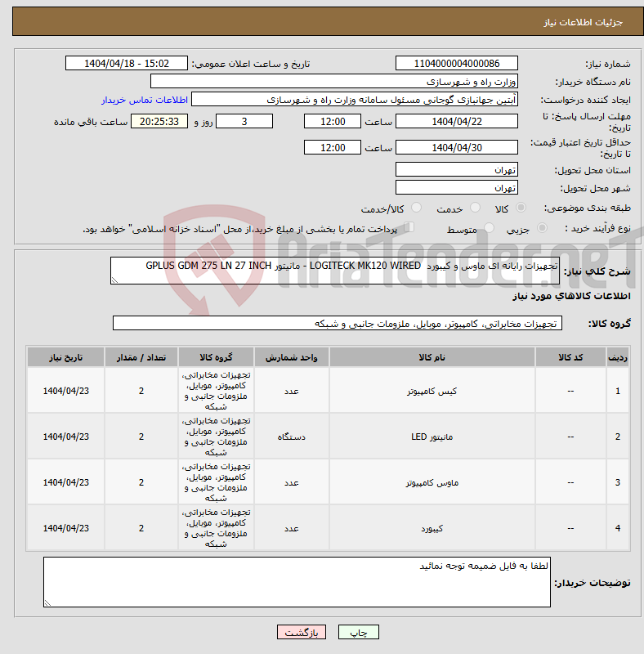
Task: Click the resize grip of buyer notes textarea
Action: (x=47, y=603)
